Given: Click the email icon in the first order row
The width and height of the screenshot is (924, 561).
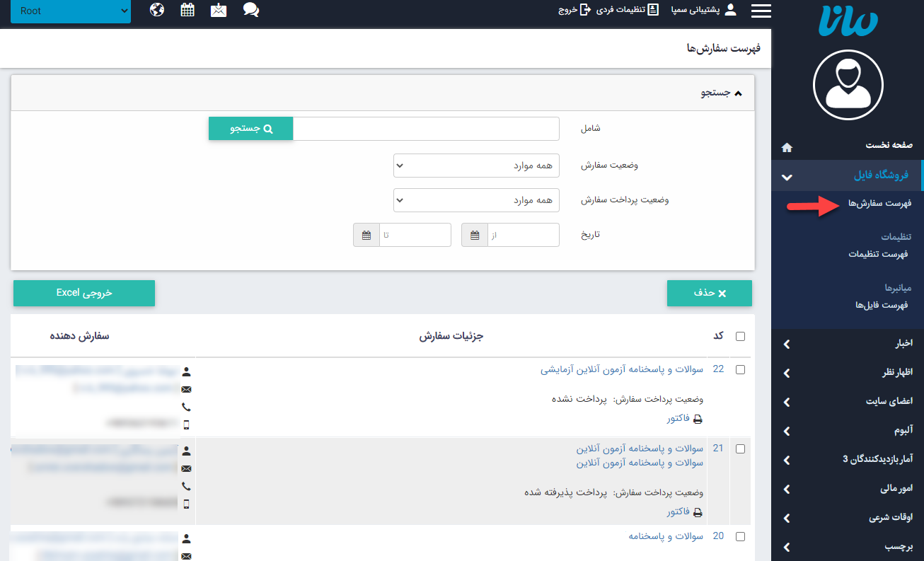Looking at the screenshot, I should click(185, 389).
